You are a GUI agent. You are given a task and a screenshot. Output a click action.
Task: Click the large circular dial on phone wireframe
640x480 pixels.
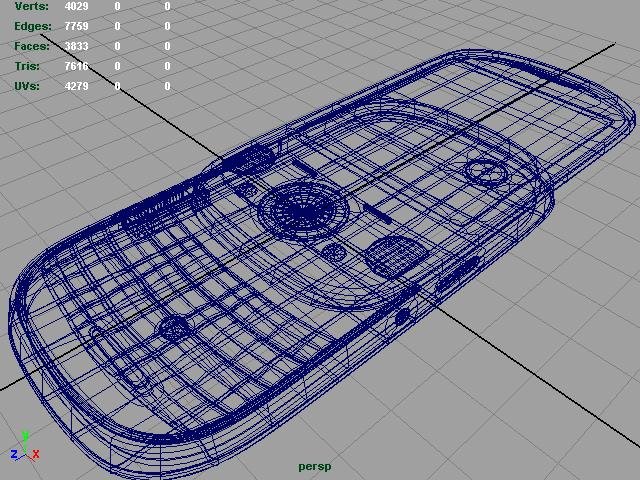[303, 210]
